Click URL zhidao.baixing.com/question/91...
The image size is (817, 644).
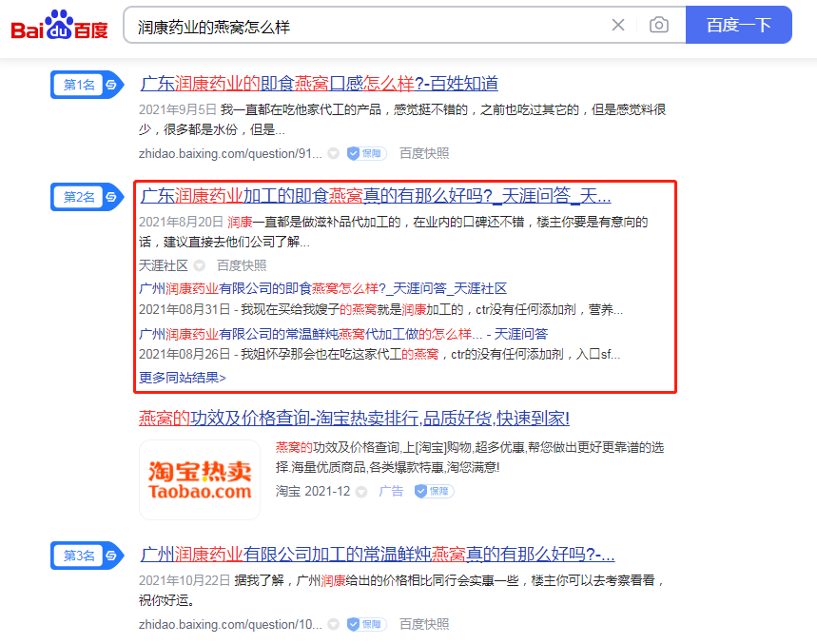pos(230,154)
